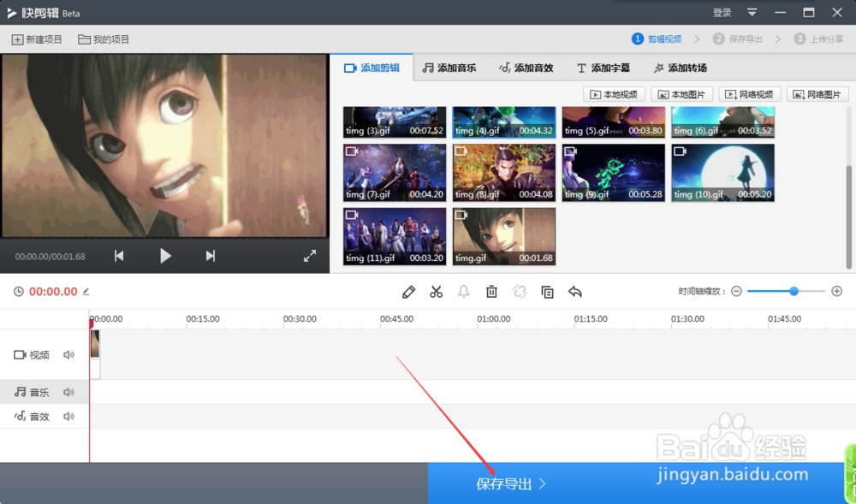Switch to the 添加转场 tab
856x504 pixels.
coord(681,68)
